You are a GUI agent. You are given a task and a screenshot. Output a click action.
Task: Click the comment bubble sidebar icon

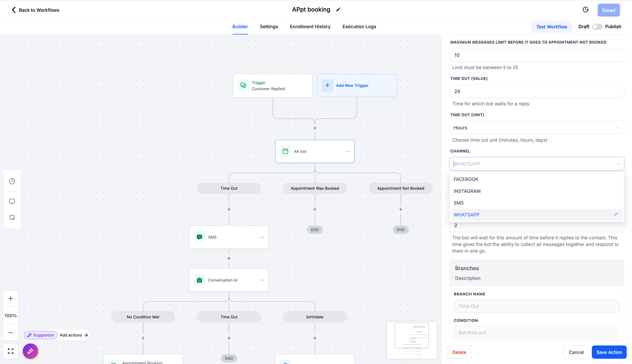[x=12, y=201]
